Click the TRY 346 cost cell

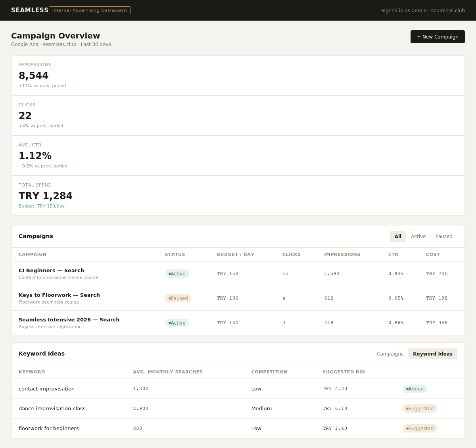point(437,323)
